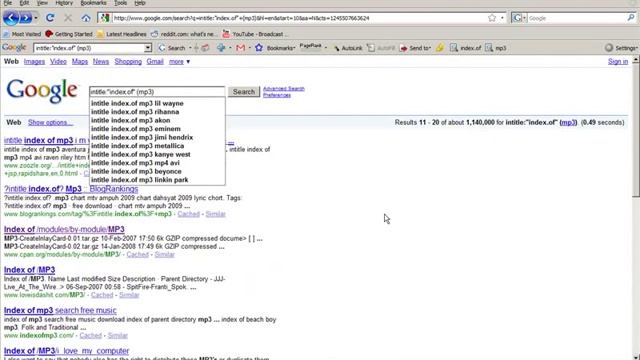Open the File menu
Viewport: 640px width, 360px height.
tap(8, 3)
